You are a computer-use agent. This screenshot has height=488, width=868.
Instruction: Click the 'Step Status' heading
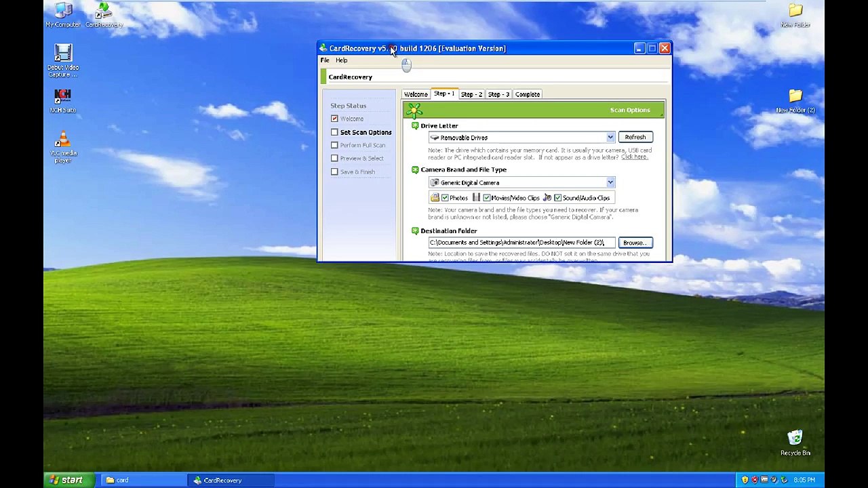(348, 106)
